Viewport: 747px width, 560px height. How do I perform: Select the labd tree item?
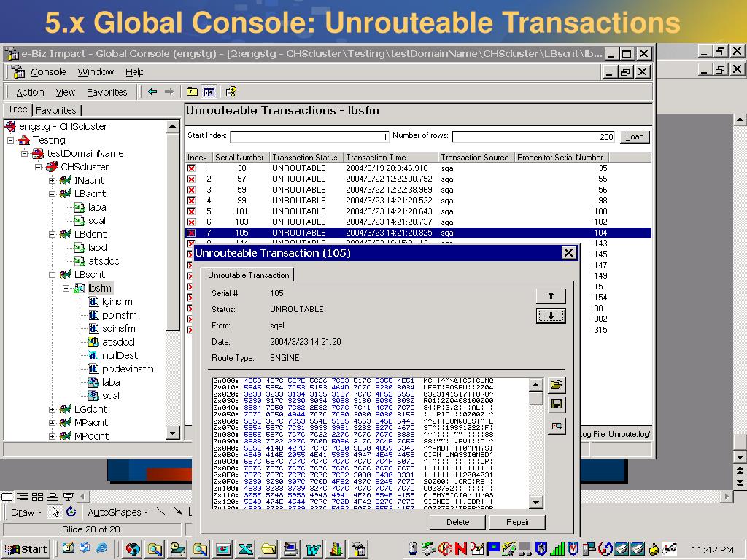97,248
